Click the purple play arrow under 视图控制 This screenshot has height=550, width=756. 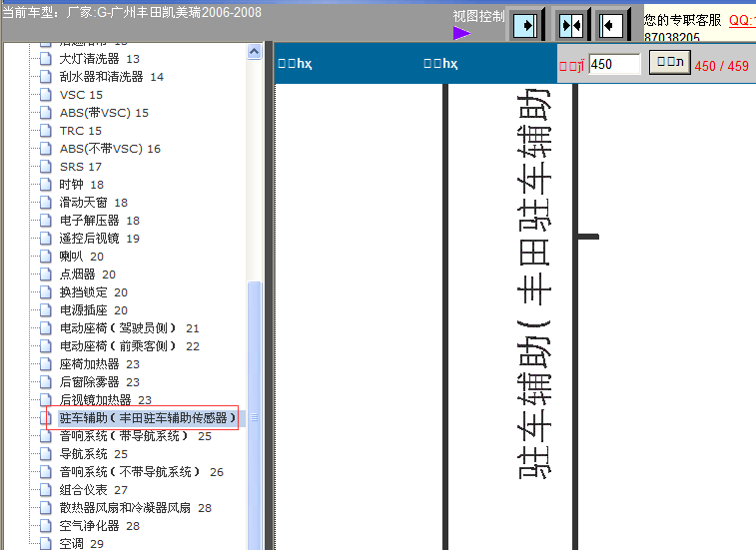pyautogui.click(x=461, y=33)
